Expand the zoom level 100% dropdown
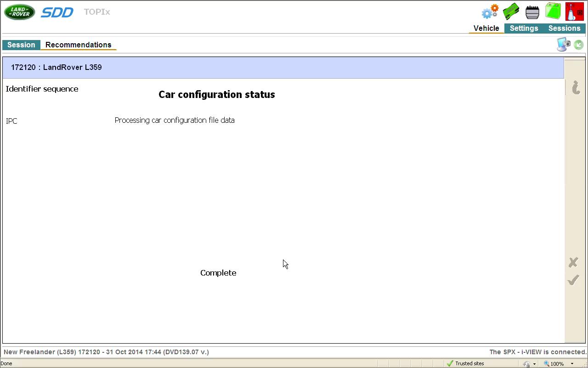Viewport: 588px width, 368px height. pos(572,364)
